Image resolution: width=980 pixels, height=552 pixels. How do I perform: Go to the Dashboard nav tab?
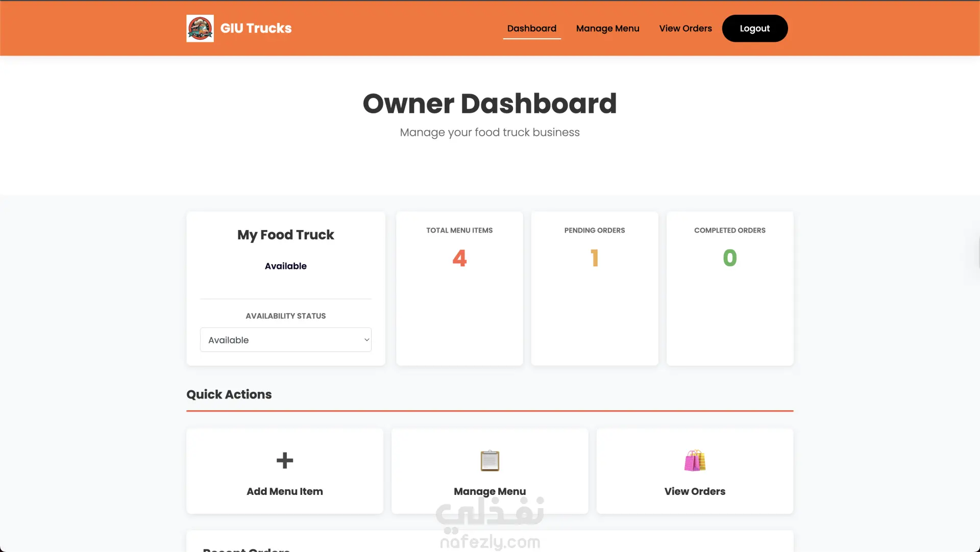pos(531,29)
